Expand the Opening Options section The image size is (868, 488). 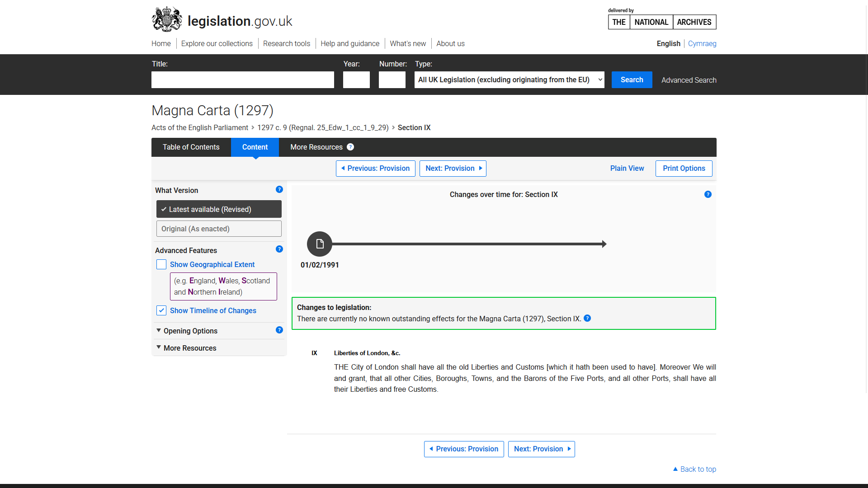190,331
